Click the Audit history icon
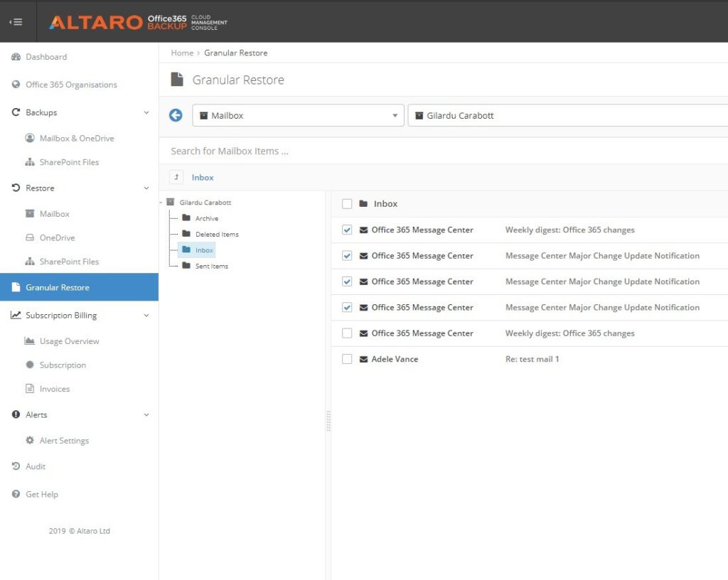The height and width of the screenshot is (580, 728). 16,466
